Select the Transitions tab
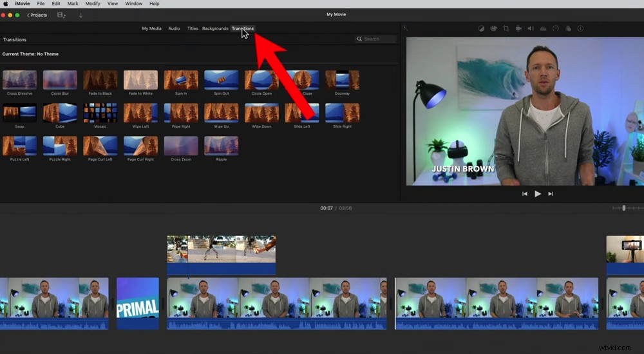Viewport: 644px width, 354px height. [243, 28]
